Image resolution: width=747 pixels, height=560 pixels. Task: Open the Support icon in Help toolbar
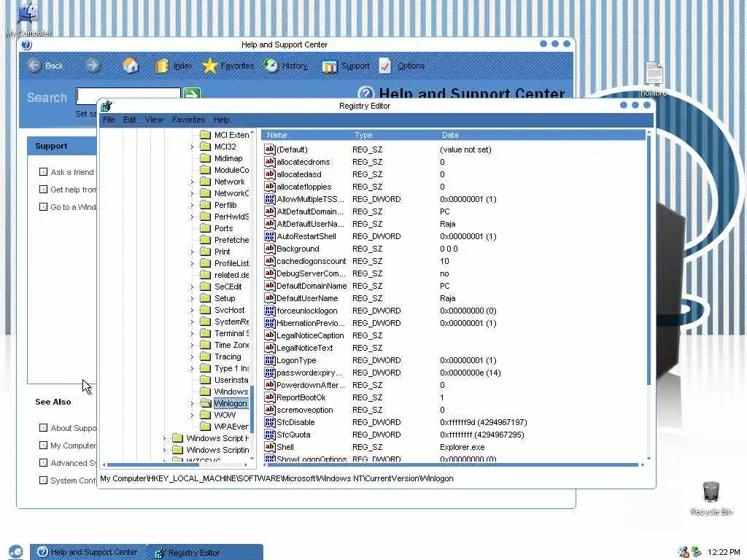tap(329, 66)
